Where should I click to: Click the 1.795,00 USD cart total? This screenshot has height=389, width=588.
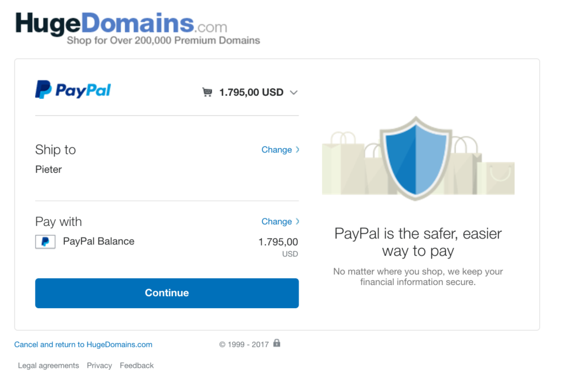[251, 92]
